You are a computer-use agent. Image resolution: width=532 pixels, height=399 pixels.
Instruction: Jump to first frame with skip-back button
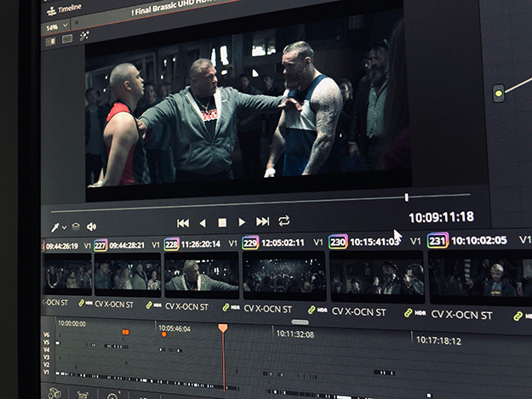coord(182,223)
